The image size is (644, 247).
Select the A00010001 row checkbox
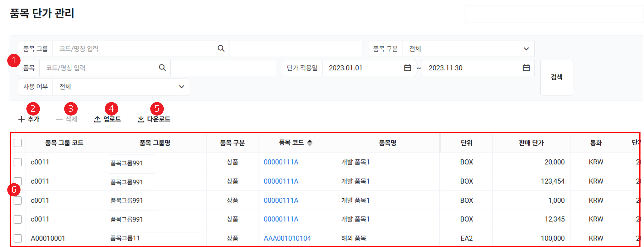click(x=18, y=238)
